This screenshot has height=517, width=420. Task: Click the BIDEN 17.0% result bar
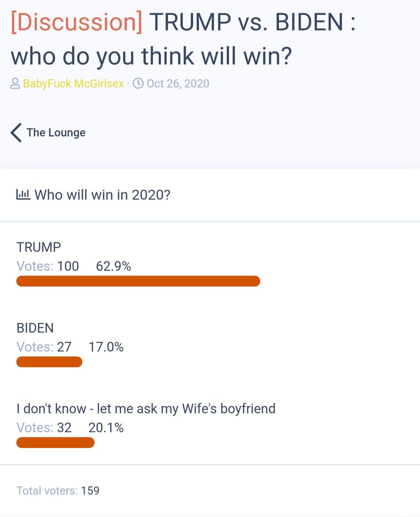pos(49,362)
